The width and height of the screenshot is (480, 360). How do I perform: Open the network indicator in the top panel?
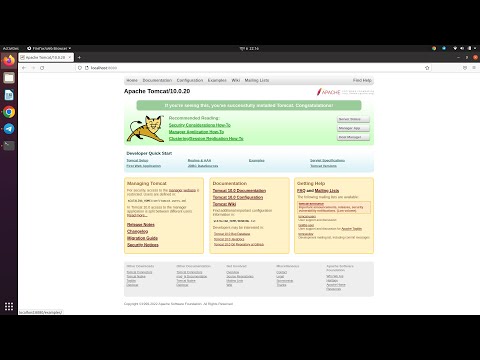coord(455,48)
